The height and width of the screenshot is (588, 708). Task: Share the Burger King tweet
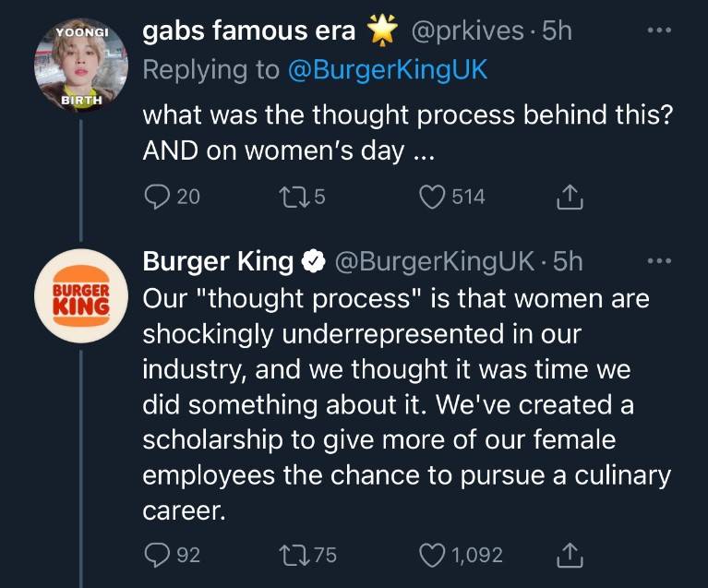tap(570, 555)
